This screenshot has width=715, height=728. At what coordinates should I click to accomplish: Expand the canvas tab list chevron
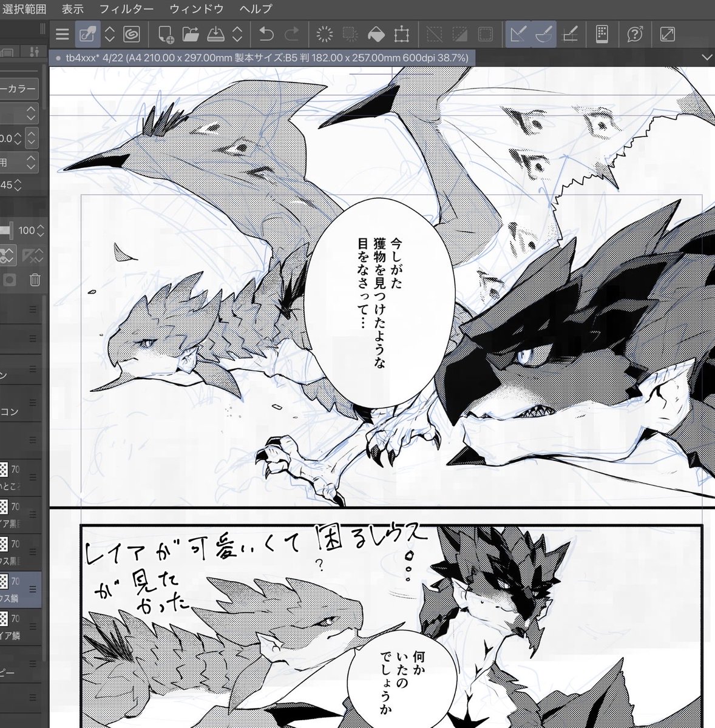tap(706, 57)
